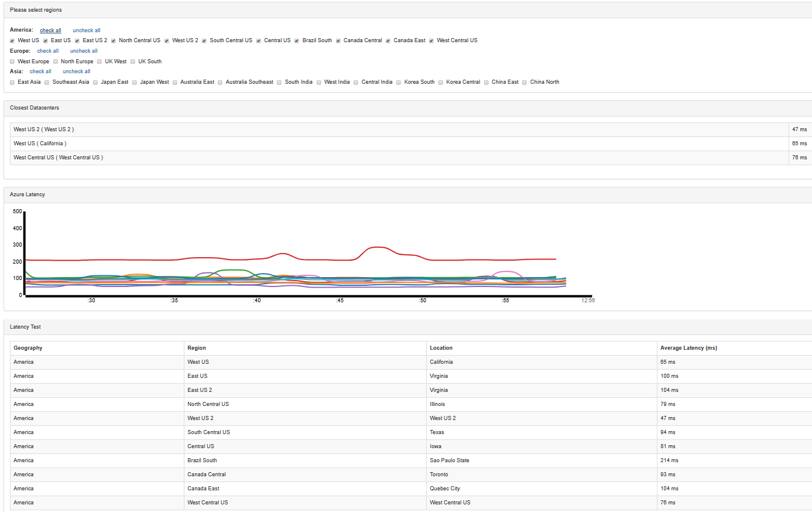Viewport: 812px width, 512px height.
Task: Uncheck the West US checkbox
Action: 12,41
